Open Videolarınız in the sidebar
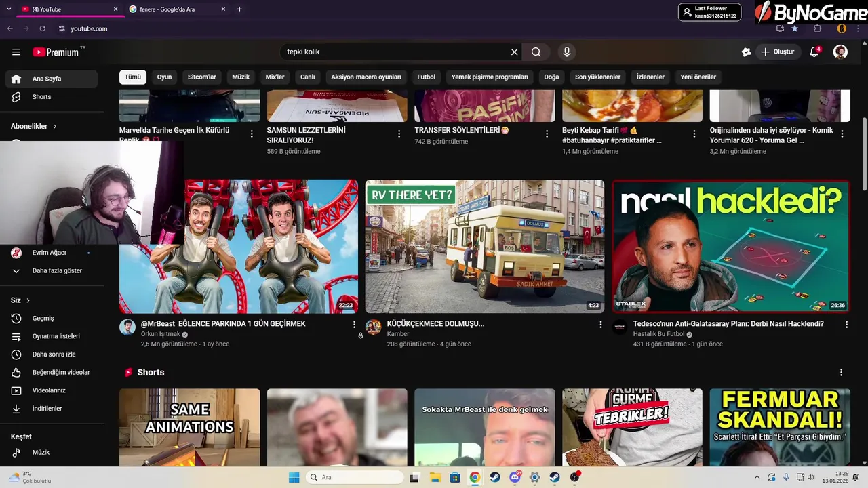The image size is (868, 488). tap(52, 390)
